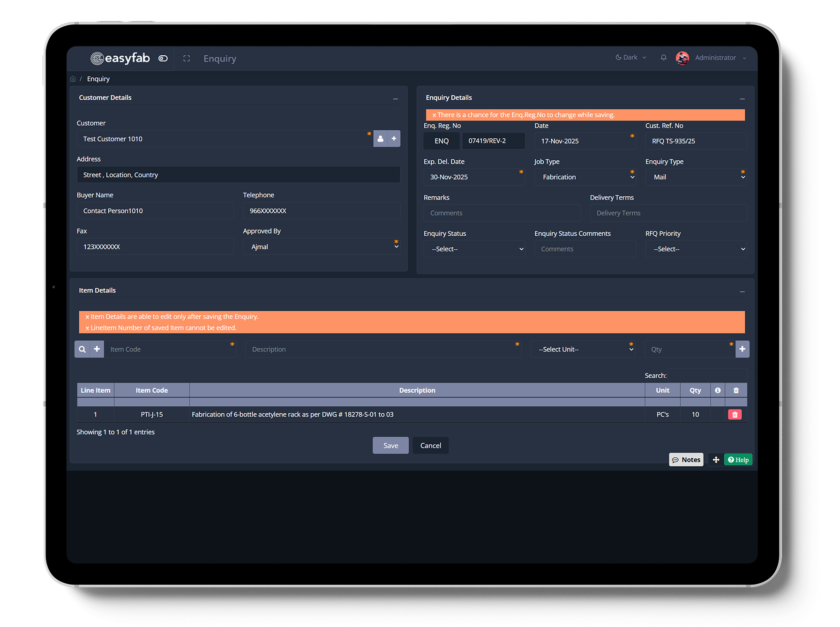
Task: Click the Date field 17-Nov-2025
Action: [x=585, y=141]
